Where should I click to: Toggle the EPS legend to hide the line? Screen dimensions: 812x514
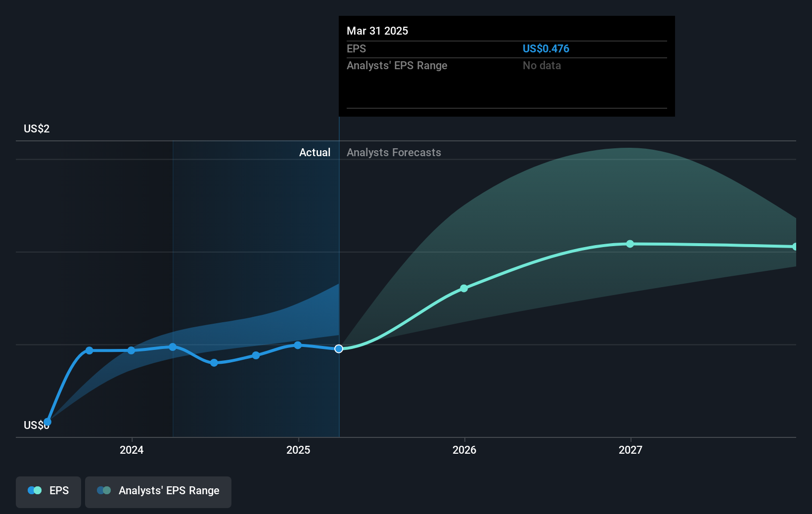[48, 491]
